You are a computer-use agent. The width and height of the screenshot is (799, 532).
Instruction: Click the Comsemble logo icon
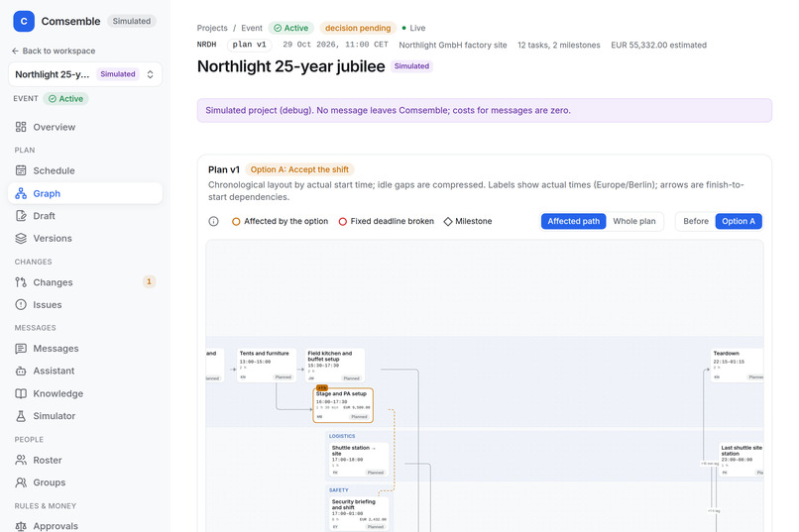(x=24, y=22)
